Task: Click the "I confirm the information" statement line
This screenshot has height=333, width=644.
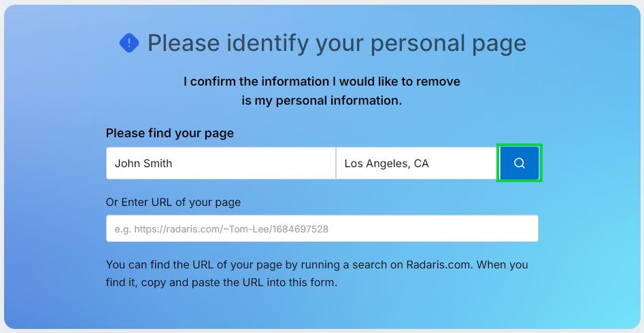Action: [x=322, y=82]
